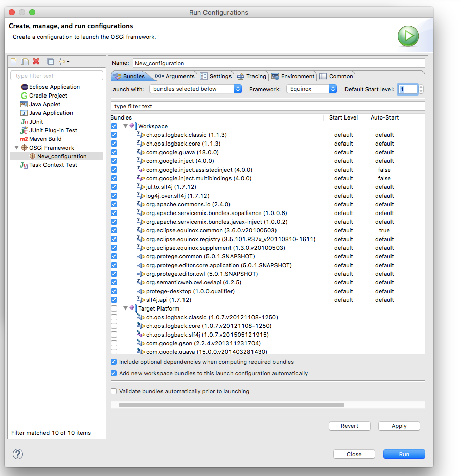
Task: Open the Tracing tab
Action: click(251, 76)
